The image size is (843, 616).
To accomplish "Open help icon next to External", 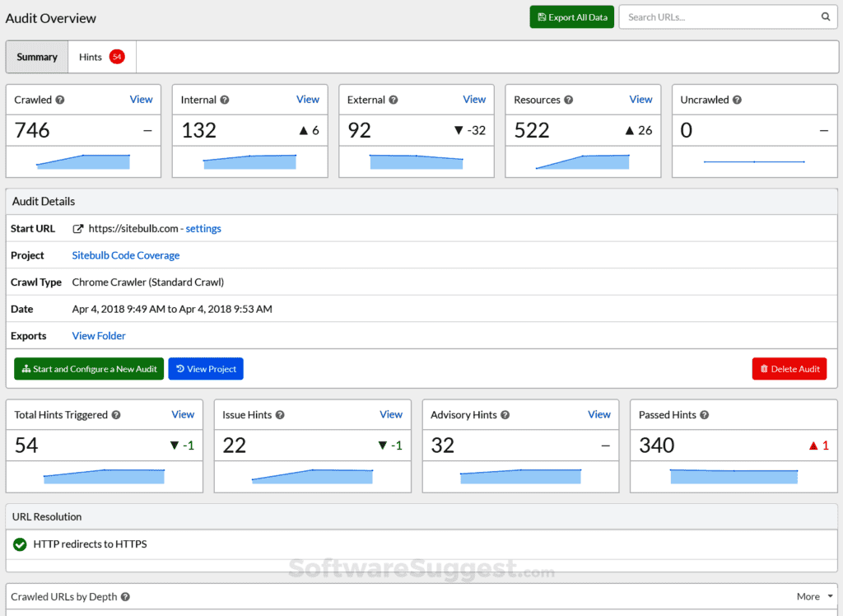I will (394, 100).
